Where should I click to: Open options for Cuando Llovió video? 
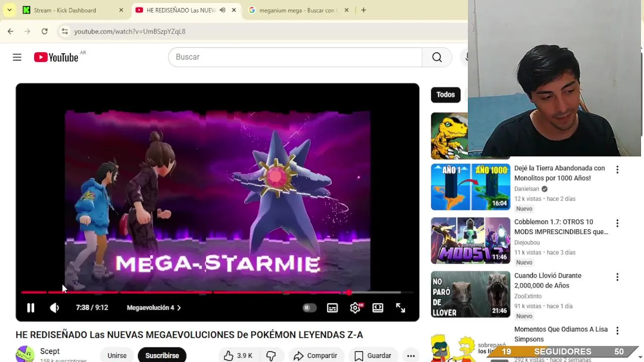point(617,277)
